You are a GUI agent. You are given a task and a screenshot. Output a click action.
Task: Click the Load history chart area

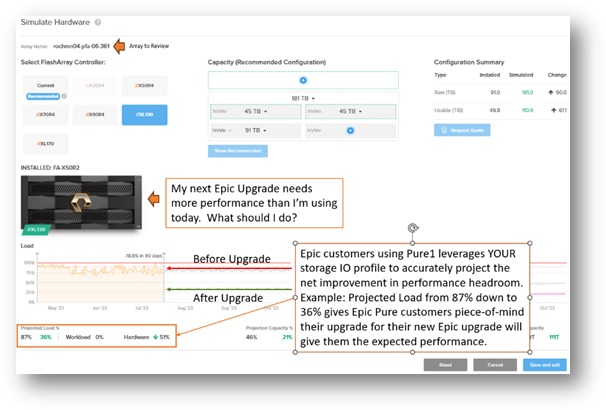(x=100, y=283)
